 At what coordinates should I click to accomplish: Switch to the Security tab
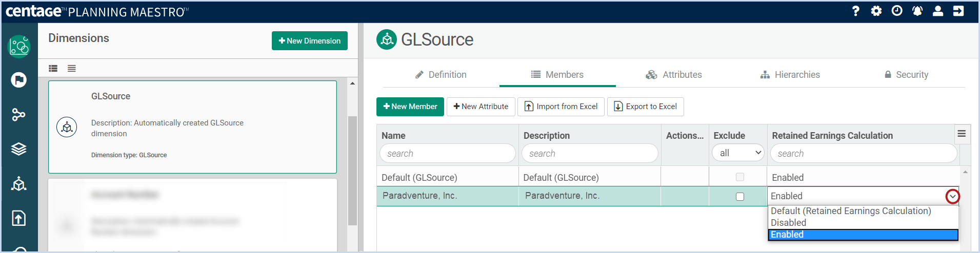tap(907, 75)
